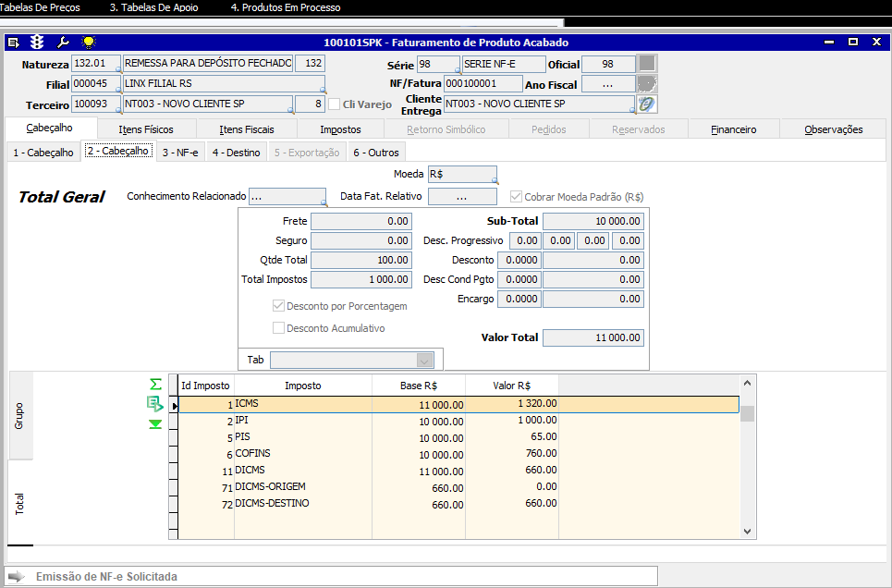Click the green sigma sum icon
The width and height of the screenshot is (892, 588).
point(155,384)
